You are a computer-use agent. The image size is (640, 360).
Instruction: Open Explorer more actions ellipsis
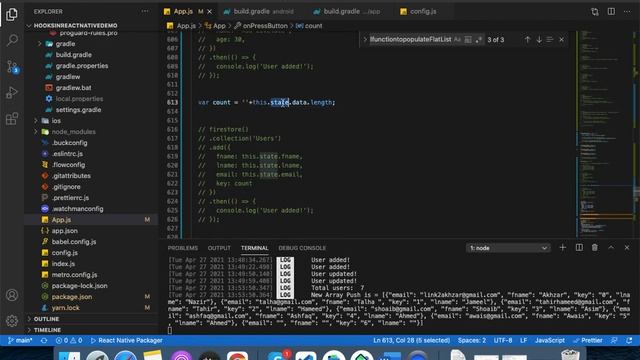pos(145,11)
